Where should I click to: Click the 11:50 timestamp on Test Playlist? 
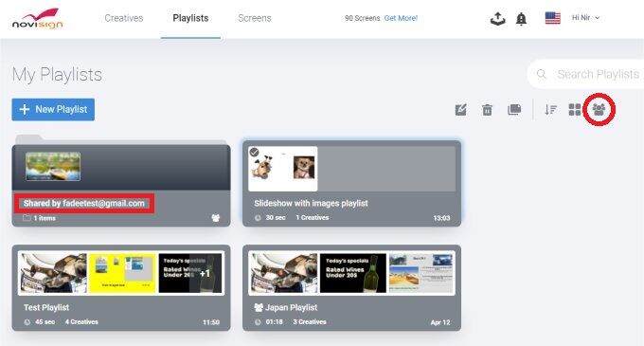pyautogui.click(x=211, y=322)
